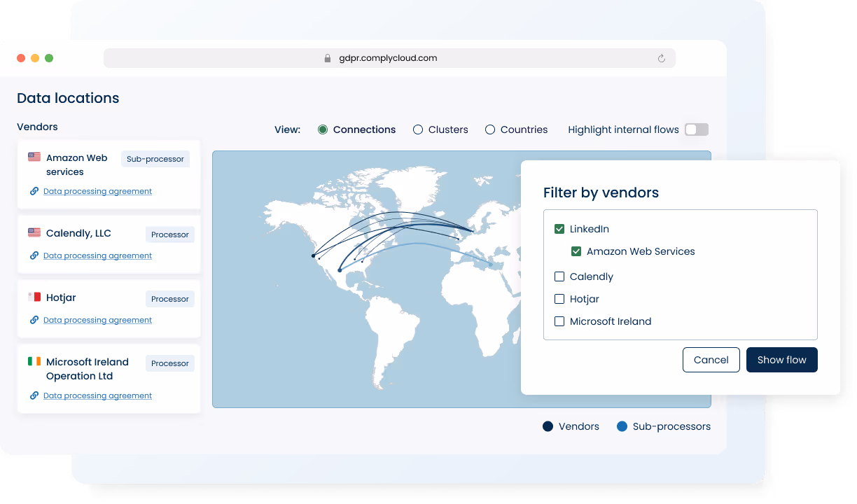The width and height of the screenshot is (857, 504).
Task: Click the Show flow button
Action: (782, 360)
